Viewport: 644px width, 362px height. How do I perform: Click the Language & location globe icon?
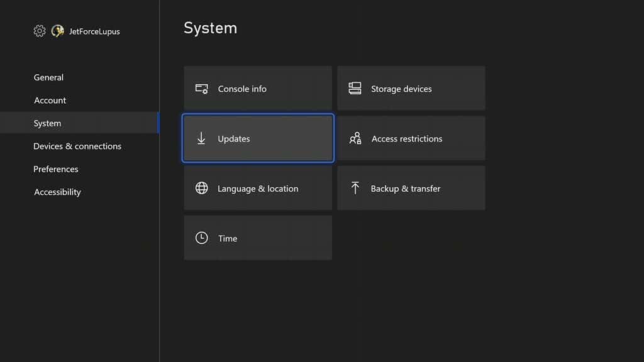coord(201,187)
